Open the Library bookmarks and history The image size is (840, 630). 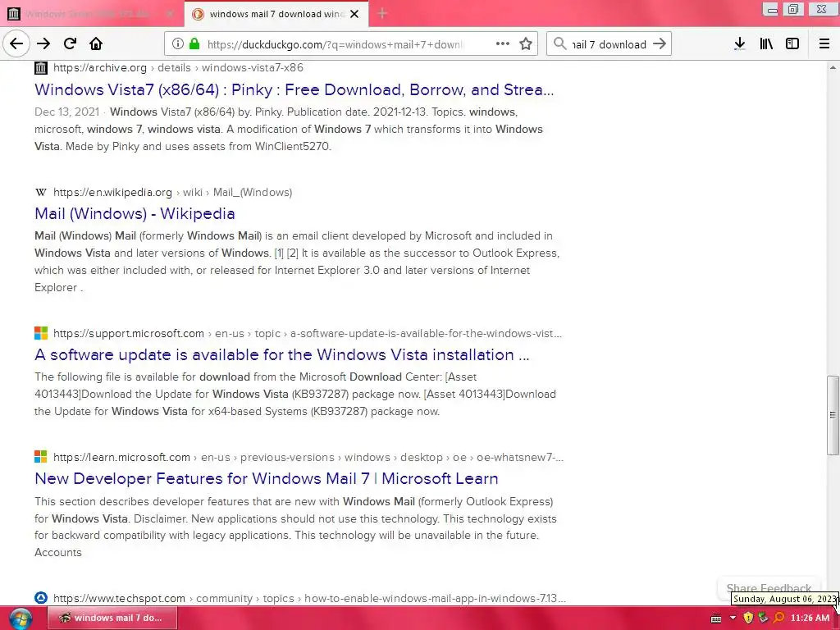pyautogui.click(x=766, y=44)
